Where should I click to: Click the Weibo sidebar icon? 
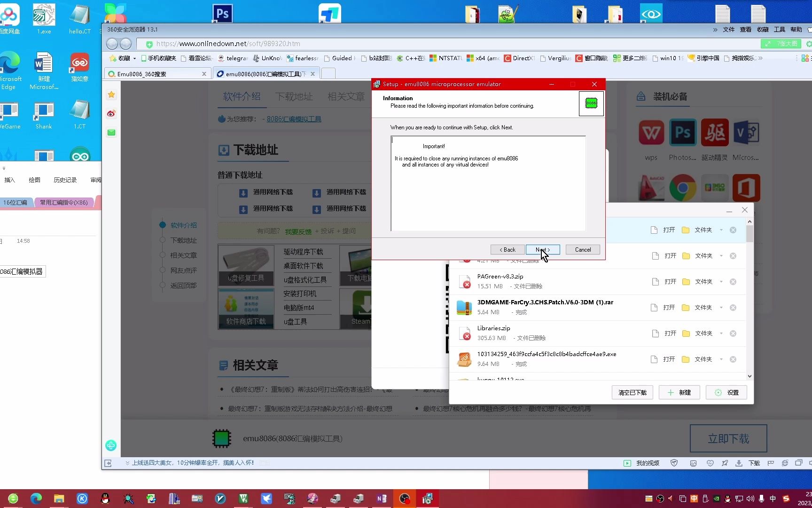click(x=111, y=113)
